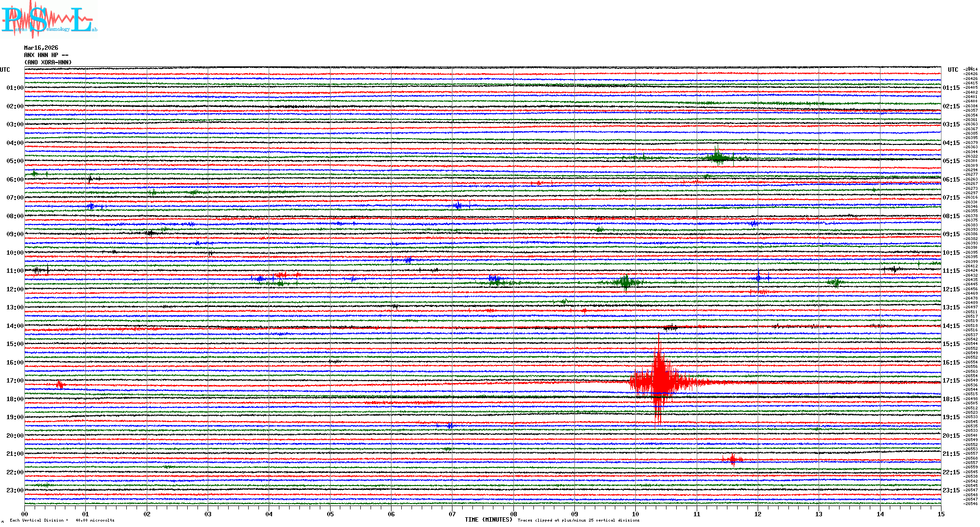Click the 05:15 time label on right
The image size is (980, 527).
pos(951,161)
